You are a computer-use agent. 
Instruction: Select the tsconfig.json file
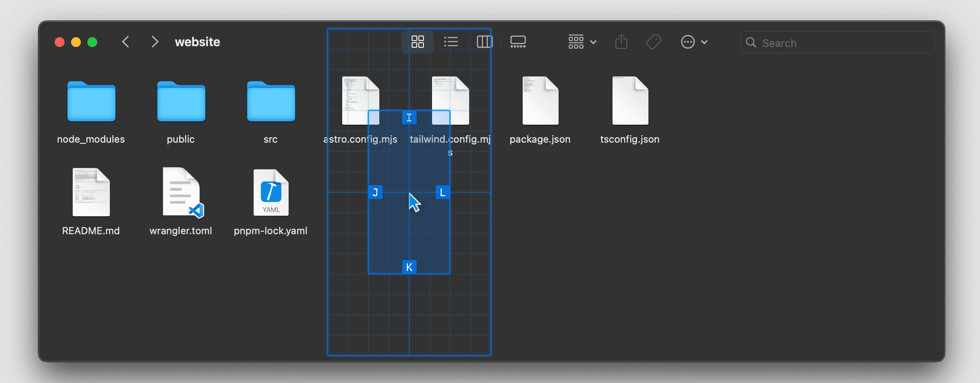tap(630, 101)
